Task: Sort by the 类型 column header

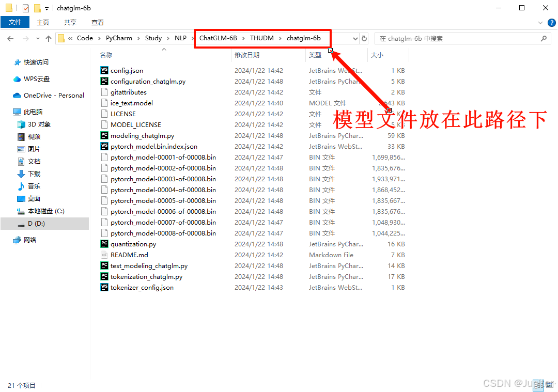Action: pos(315,55)
